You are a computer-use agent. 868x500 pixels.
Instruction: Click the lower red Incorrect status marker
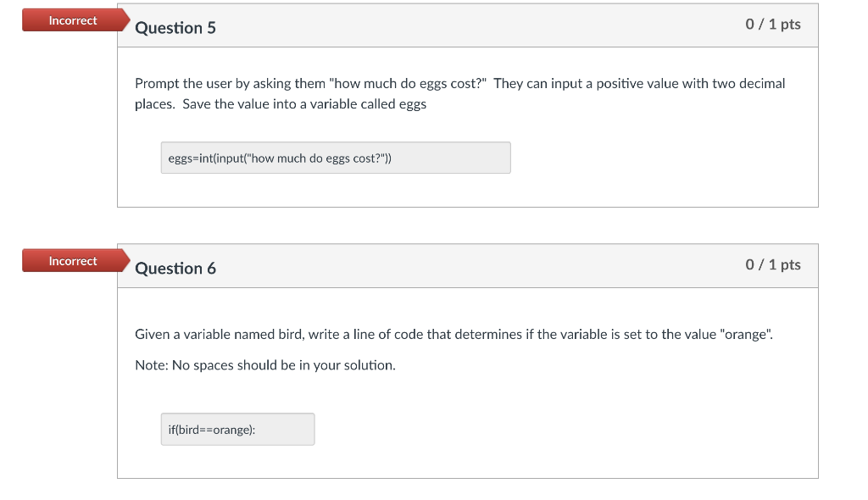pos(72,260)
